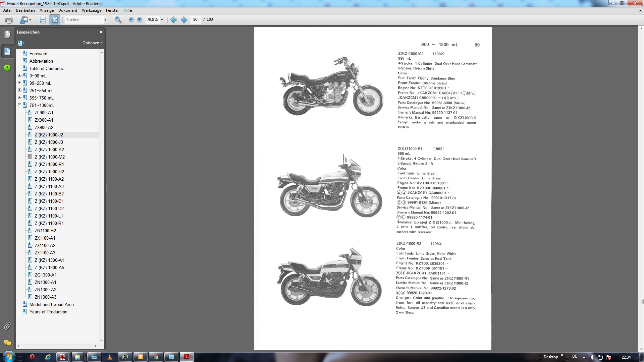Select the Z (KZ) 1000-R1 bookmark
This screenshot has width=644, height=362.
pos(49,164)
